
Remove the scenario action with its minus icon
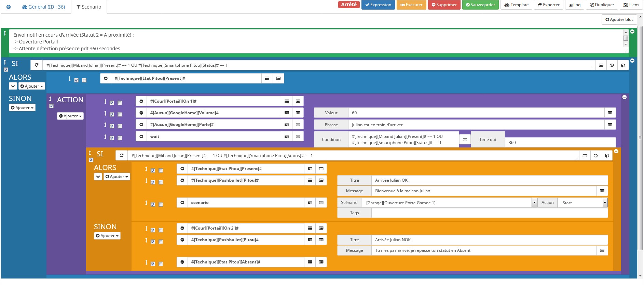(x=182, y=203)
